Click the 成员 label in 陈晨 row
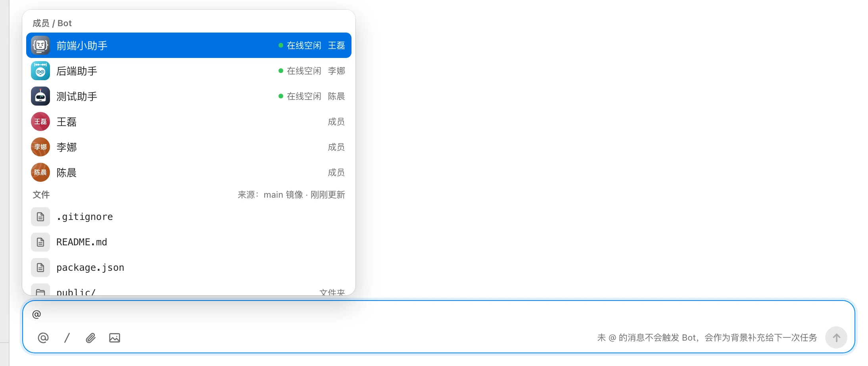Screen dimensions: 868x366 (x=336, y=172)
